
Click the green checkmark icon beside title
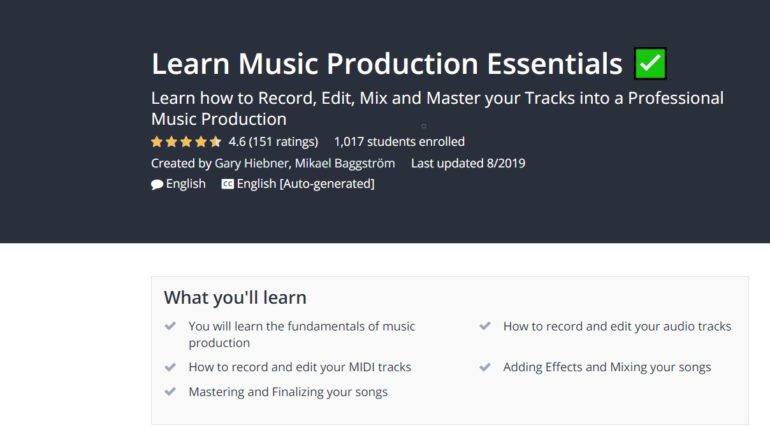click(650, 64)
